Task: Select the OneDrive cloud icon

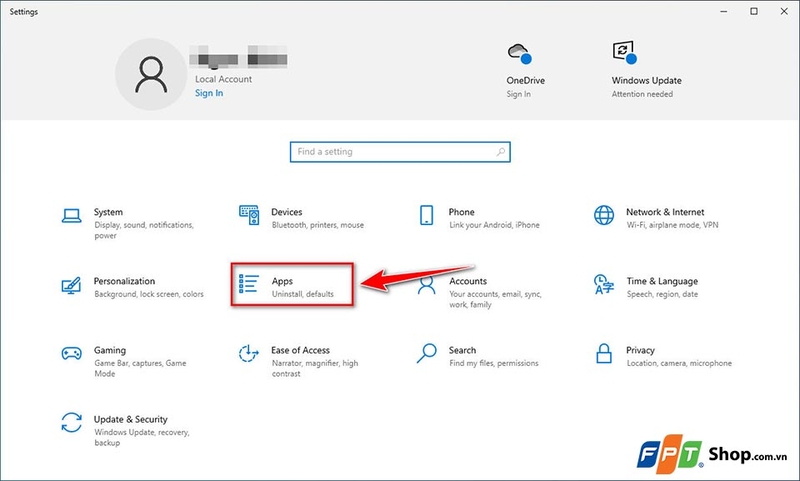Action: coord(519,53)
